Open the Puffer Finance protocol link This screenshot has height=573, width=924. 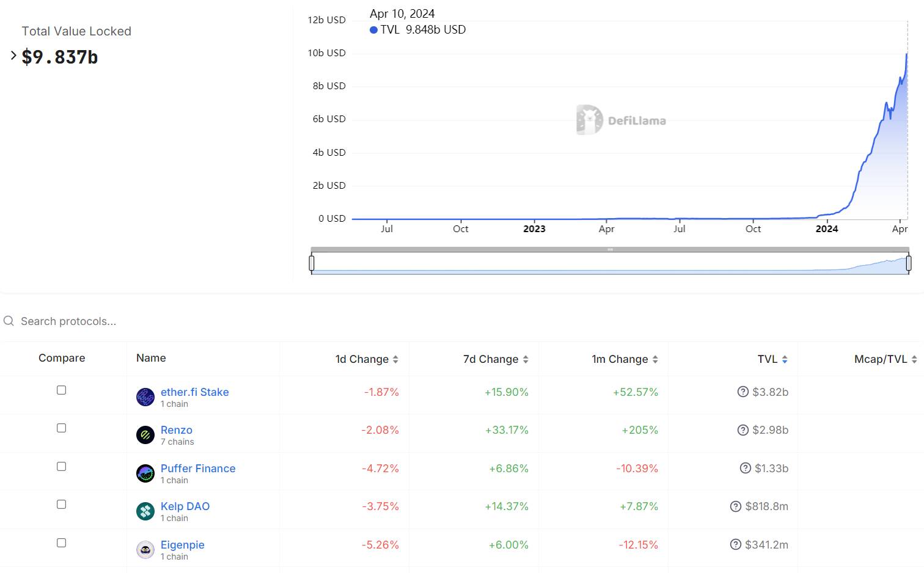click(x=198, y=469)
